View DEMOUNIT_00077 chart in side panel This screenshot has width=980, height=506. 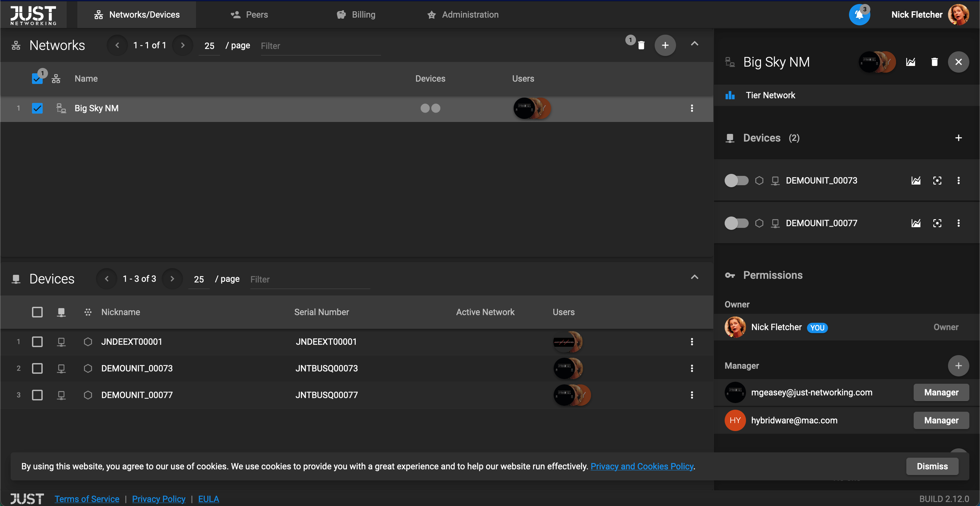point(916,223)
